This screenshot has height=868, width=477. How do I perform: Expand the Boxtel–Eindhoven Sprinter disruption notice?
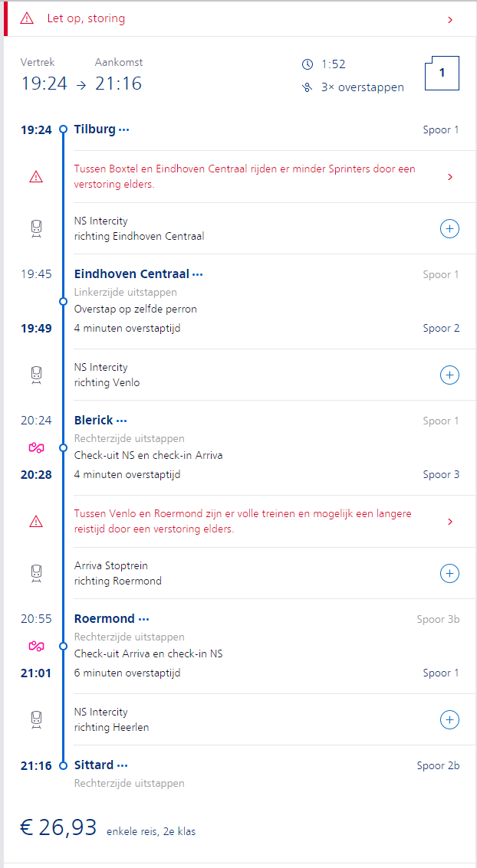449,177
